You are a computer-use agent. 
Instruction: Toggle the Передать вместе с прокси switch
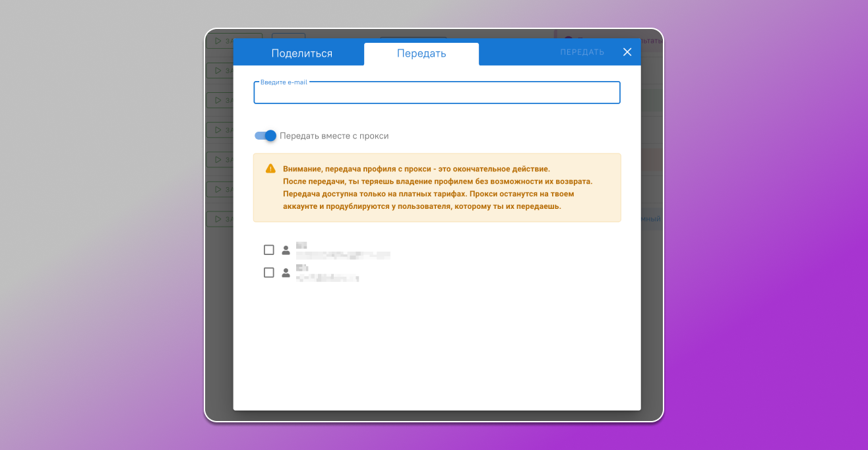(265, 136)
